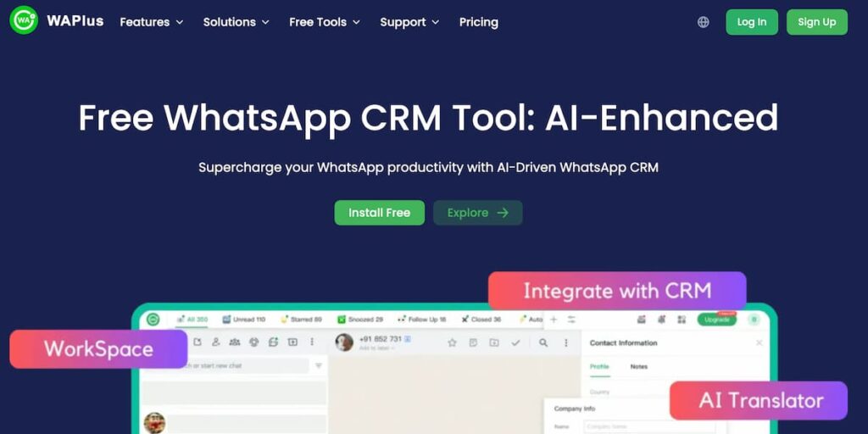Click the Contact Information heading
This screenshot has height=434, width=868.
pyautogui.click(x=623, y=342)
